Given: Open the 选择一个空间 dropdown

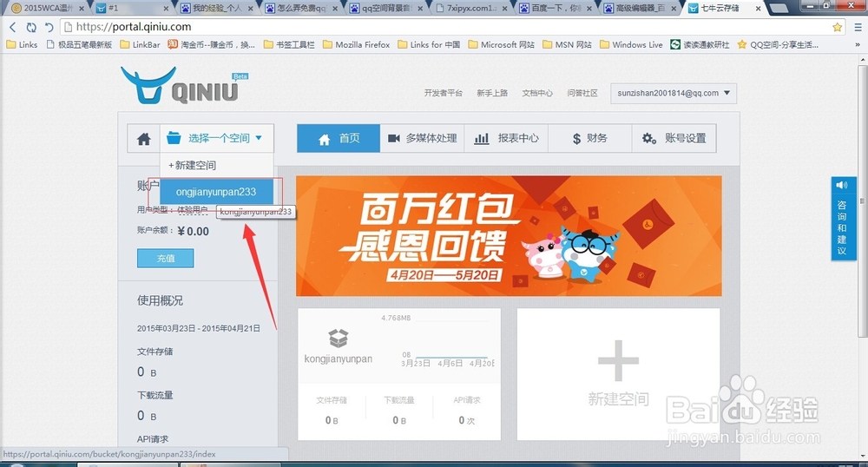Looking at the screenshot, I should (217, 138).
